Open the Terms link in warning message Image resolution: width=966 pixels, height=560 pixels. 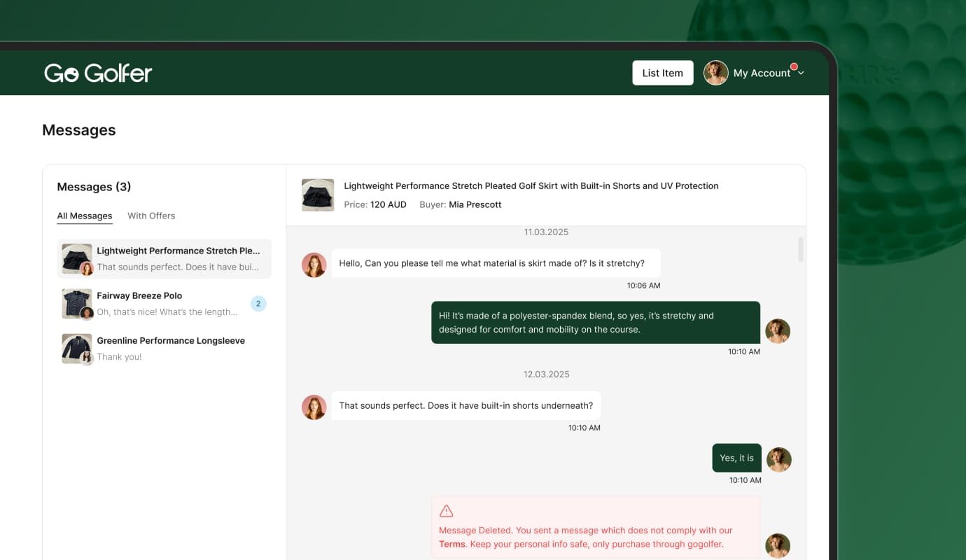pos(452,544)
